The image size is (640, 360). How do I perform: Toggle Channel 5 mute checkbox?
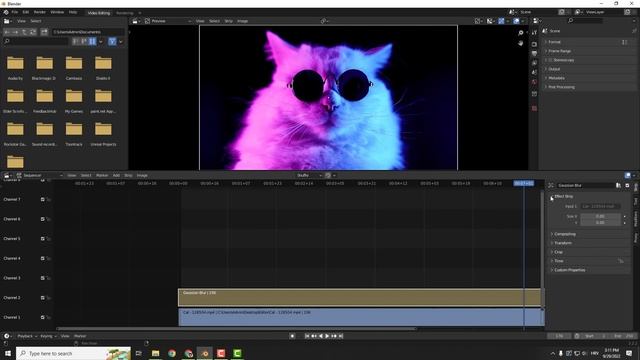[42, 239]
